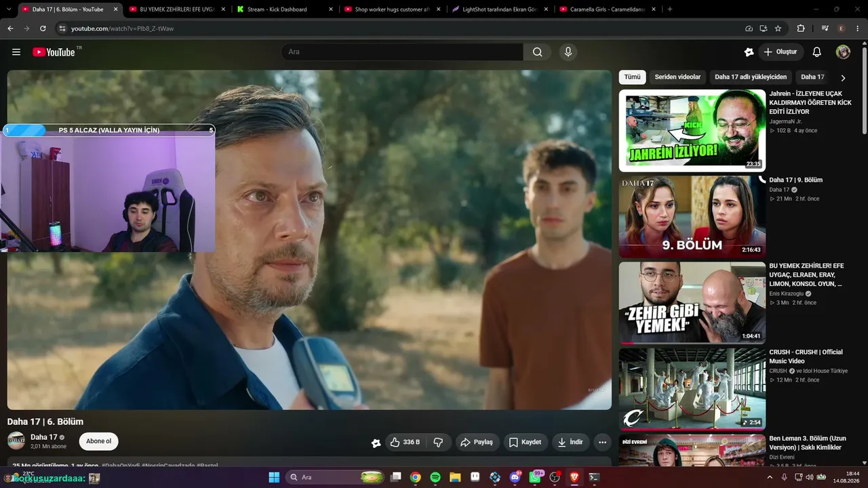Viewport: 868px width, 488px height.
Task: Select the Daha 17 adlı yükleyiciden chip
Action: 751,77
